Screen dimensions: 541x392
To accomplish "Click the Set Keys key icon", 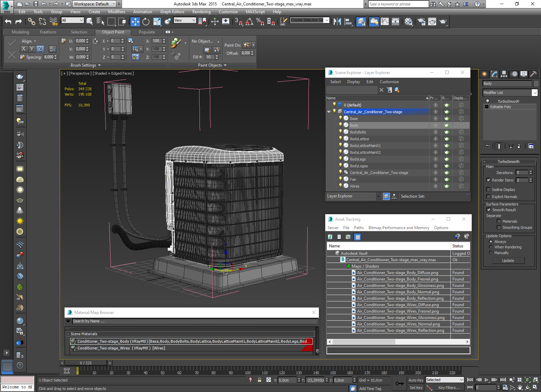I will pos(399,384).
